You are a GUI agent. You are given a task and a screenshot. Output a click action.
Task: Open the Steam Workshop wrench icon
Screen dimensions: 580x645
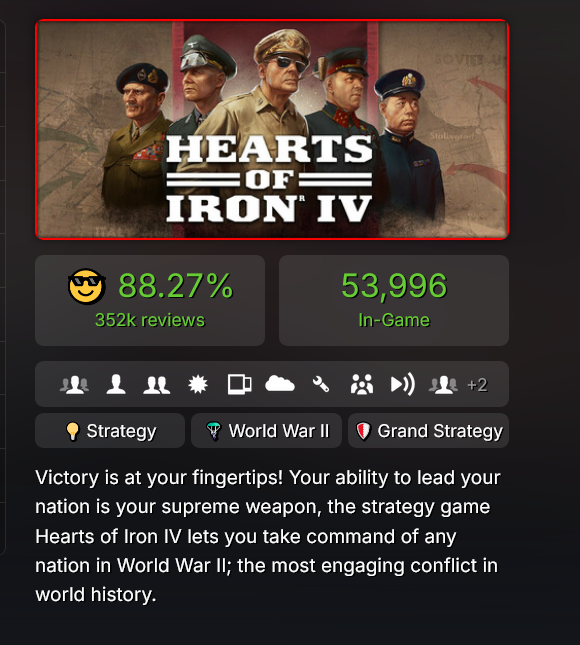320,385
